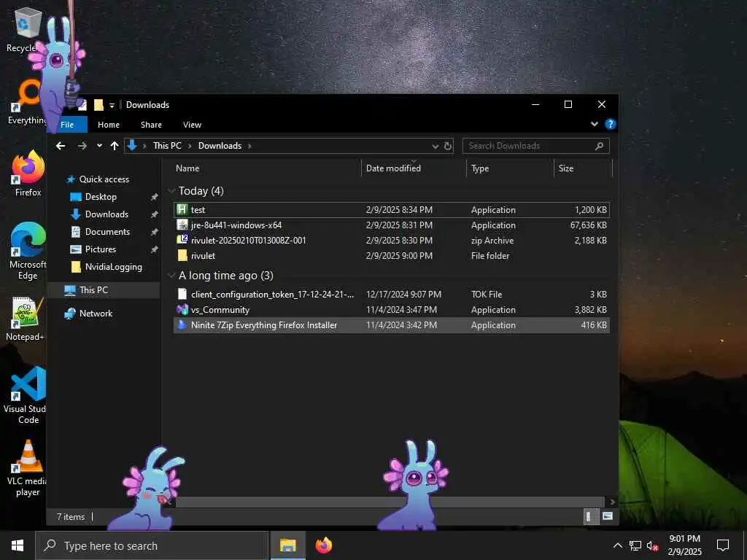This screenshot has width=747, height=560.
Task: Switch to large icons view layout
Action: pyautogui.click(x=608, y=516)
